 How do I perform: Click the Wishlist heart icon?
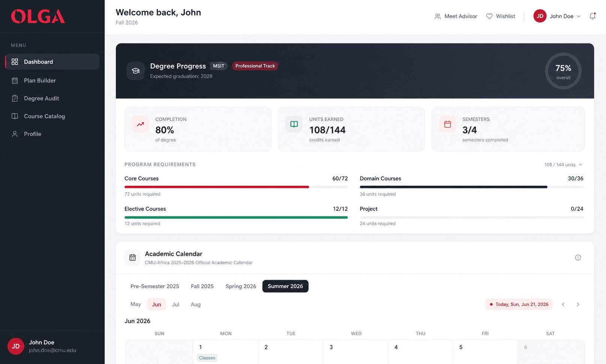[x=489, y=16]
